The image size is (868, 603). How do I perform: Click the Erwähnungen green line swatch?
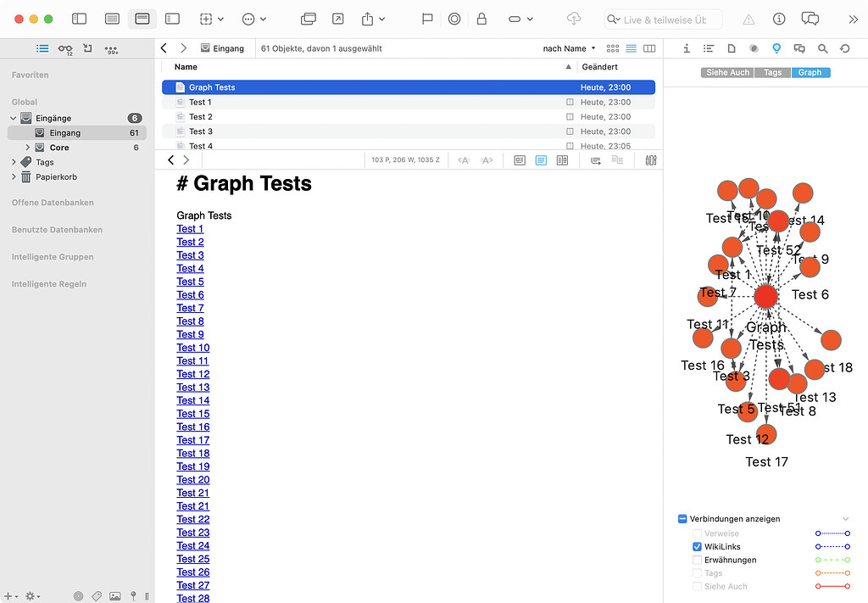click(831, 560)
